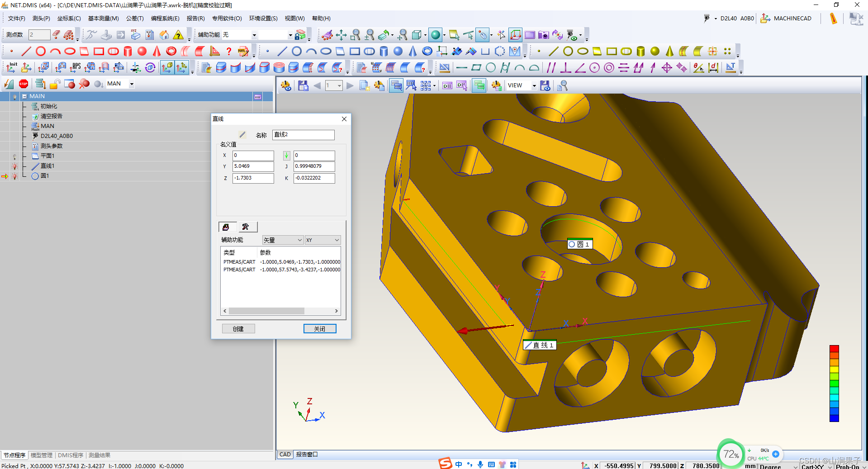Select the blue circle construction tool

(x=297, y=51)
